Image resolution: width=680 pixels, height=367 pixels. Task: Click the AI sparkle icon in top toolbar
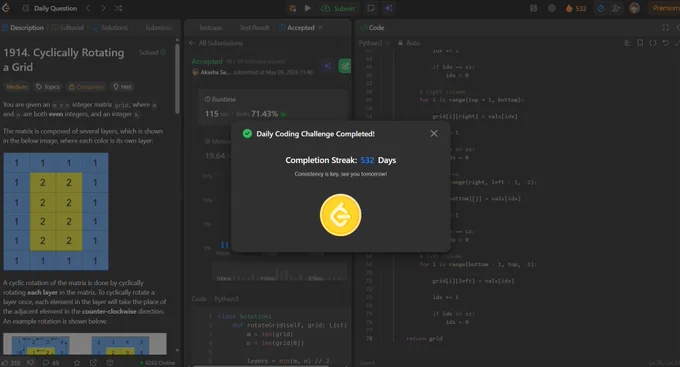(x=389, y=8)
